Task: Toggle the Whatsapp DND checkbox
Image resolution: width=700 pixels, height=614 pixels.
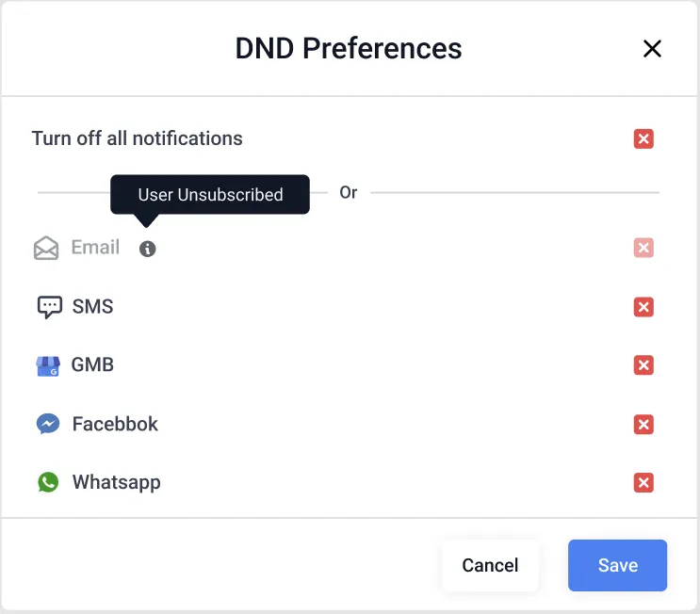Action: (643, 482)
